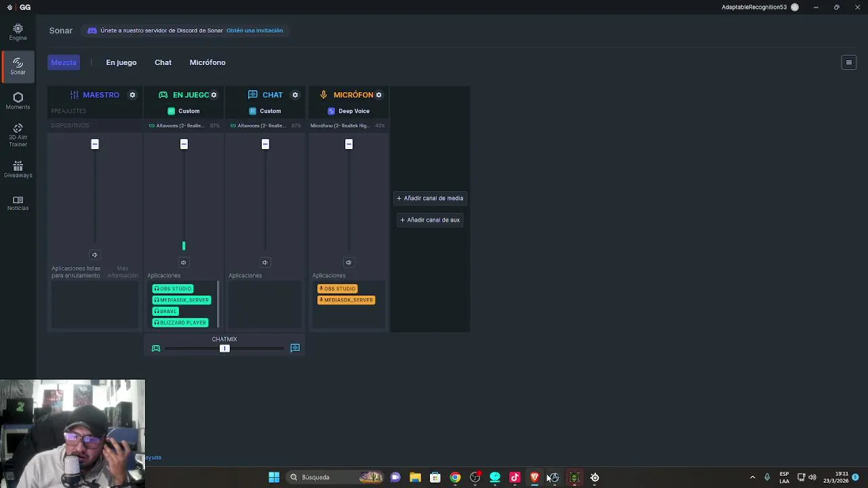
Task: Click the Micrófono microphone header icon
Action: [323, 95]
